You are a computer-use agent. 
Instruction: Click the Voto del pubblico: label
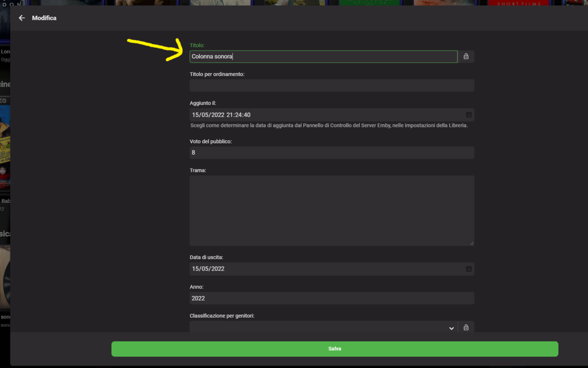[211, 142]
